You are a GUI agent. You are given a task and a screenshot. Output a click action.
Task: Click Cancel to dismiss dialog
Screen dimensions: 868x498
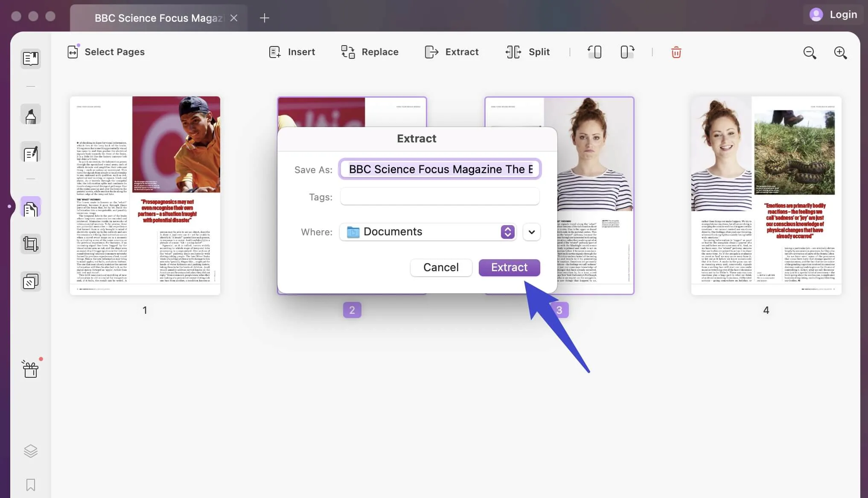(x=440, y=267)
